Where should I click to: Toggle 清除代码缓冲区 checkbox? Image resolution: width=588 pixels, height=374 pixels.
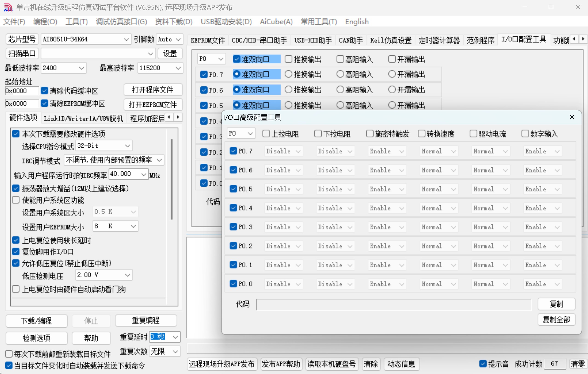point(44,91)
